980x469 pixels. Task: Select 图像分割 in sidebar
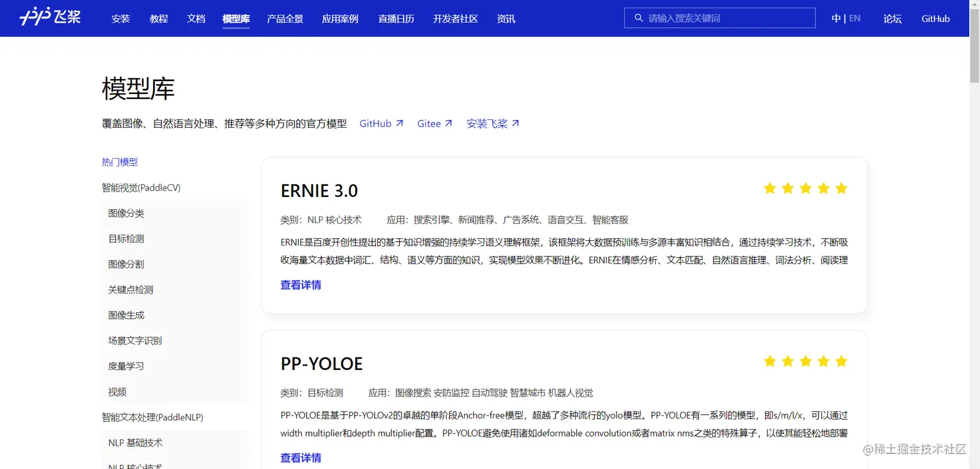click(x=126, y=264)
